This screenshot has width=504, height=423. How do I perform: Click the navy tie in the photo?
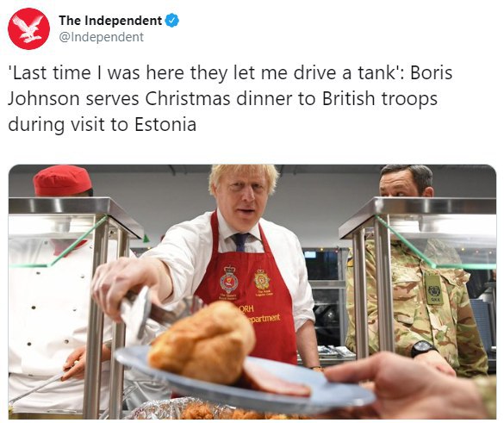(x=241, y=242)
